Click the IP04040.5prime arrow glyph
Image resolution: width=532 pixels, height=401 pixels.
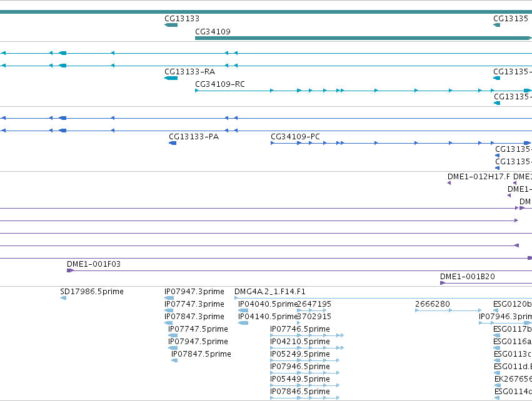pos(243,310)
